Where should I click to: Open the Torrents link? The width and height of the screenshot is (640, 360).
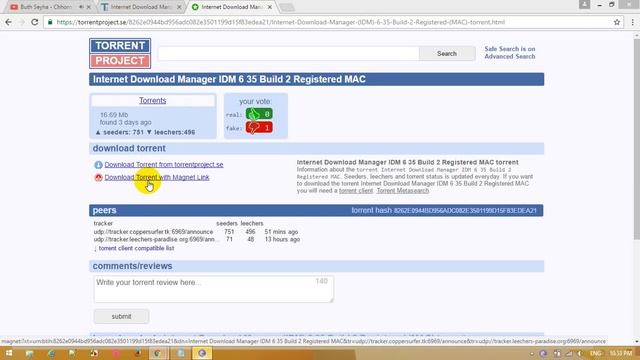tap(153, 100)
